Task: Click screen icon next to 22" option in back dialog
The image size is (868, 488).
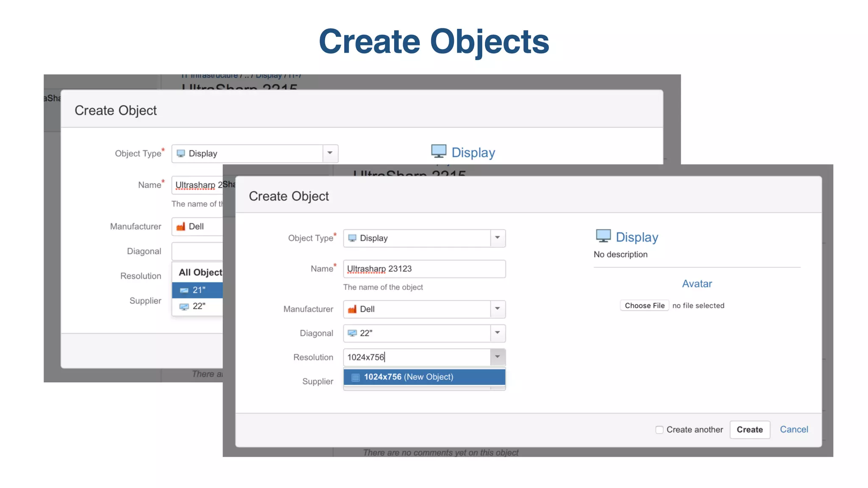Action: pos(184,306)
